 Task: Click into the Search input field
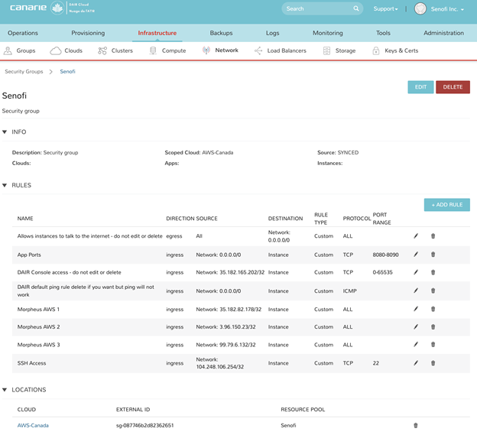[x=316, y=9]
